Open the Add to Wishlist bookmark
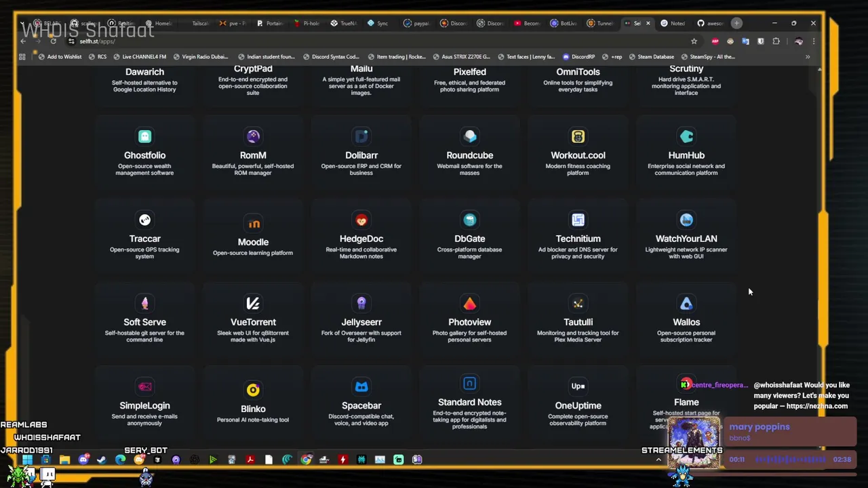 [59, 57]
